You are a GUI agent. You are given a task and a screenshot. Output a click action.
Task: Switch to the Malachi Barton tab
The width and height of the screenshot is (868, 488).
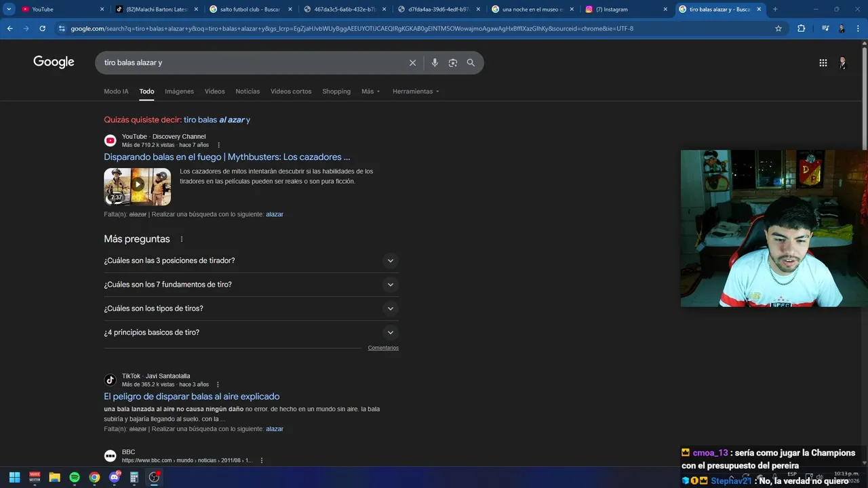click(156, 9)
